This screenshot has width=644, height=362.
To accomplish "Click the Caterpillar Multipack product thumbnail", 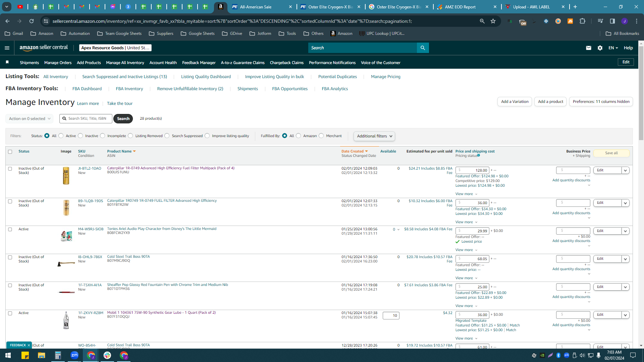I will pyautogui.click(x=66, y=176).
